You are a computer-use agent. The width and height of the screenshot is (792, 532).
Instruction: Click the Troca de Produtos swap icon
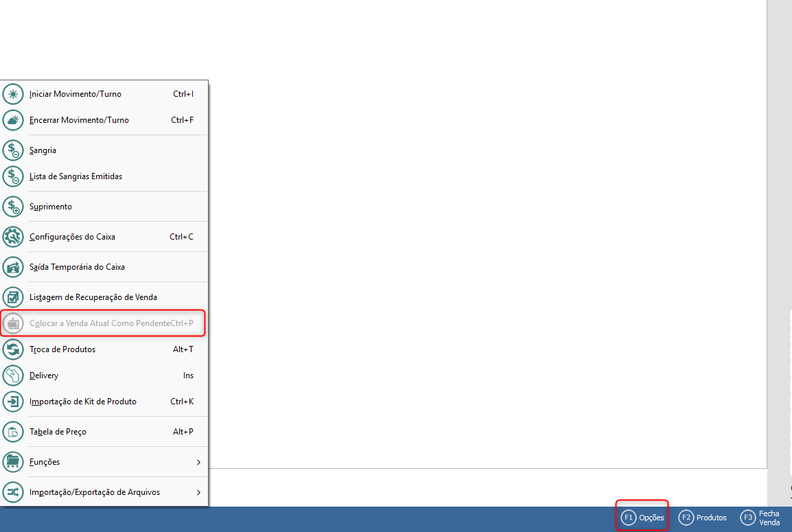(x=13, y=349)
